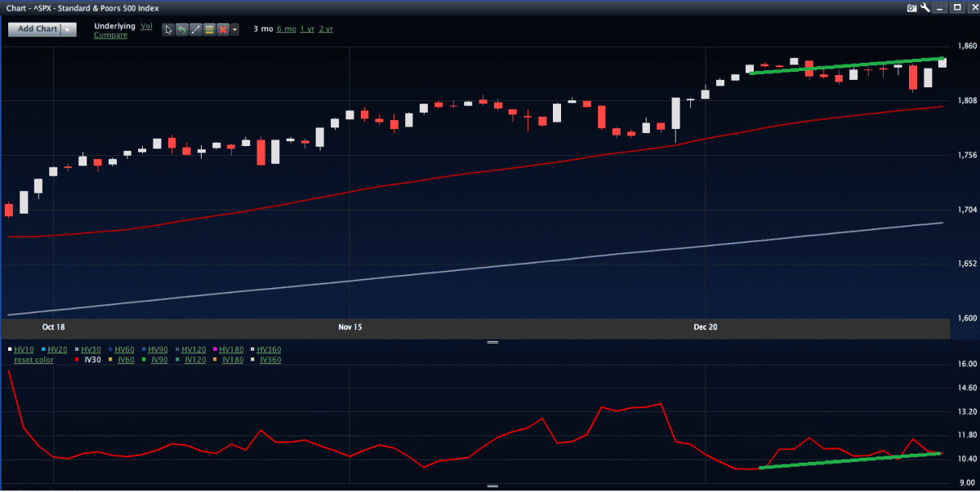Click the panel divider handle above volatility pane

coord(492,343)
